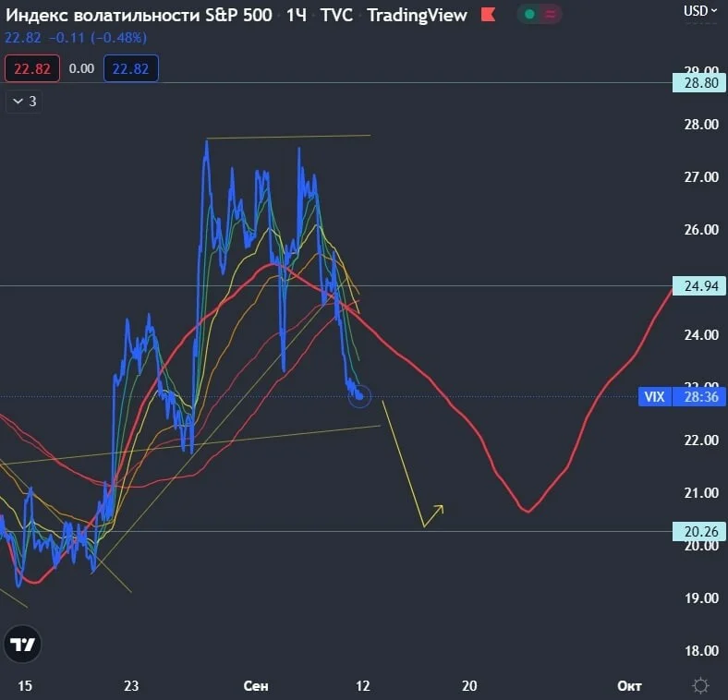Screen dimensions: 728x700
Task: Select the 24.94 horizontal level label
Action: click(x=698, y=285)
